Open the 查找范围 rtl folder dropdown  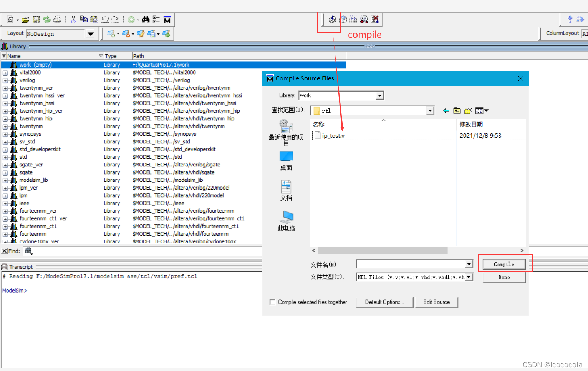tap(430, 111)
